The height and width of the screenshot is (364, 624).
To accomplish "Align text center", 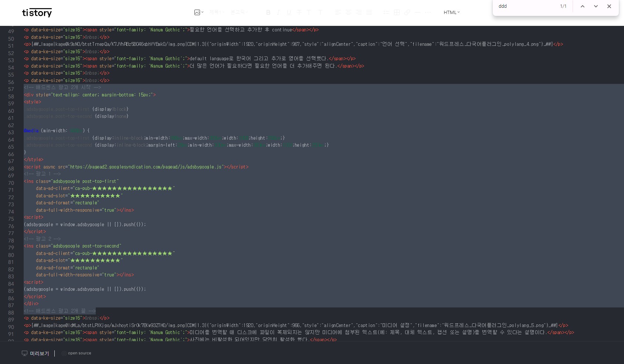I will tap(348, 12).
